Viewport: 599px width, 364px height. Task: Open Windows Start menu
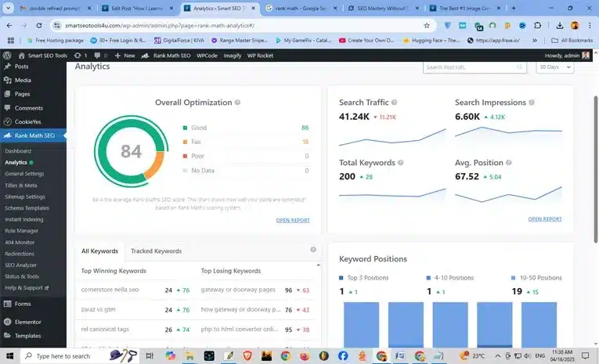[x=9, y=356]
